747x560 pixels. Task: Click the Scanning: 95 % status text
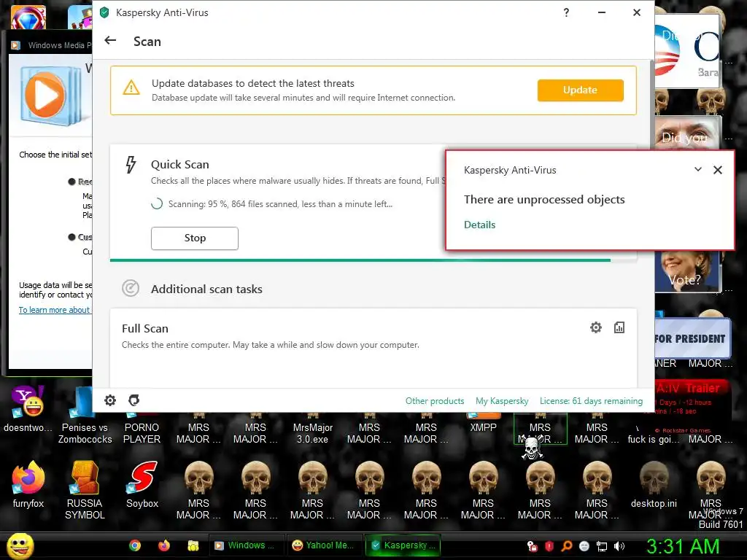(280, 204)
